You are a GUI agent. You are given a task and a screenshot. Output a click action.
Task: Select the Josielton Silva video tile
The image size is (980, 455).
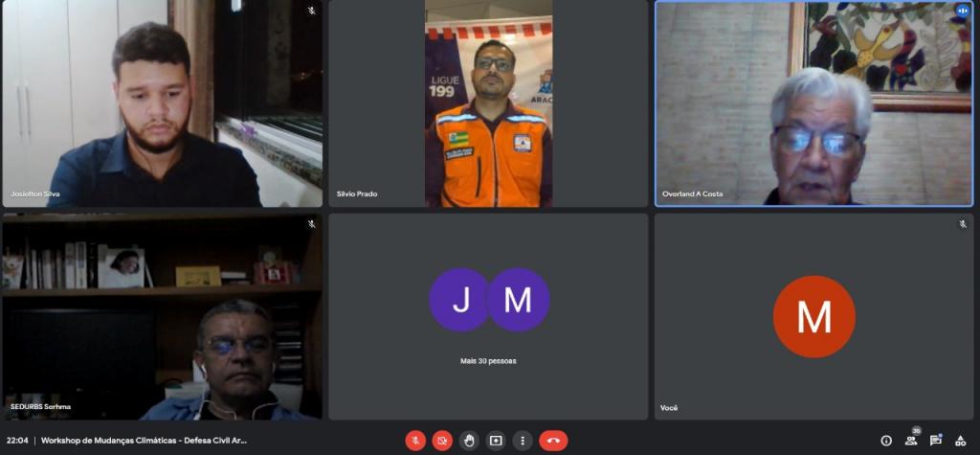click(x=162, y=103)
